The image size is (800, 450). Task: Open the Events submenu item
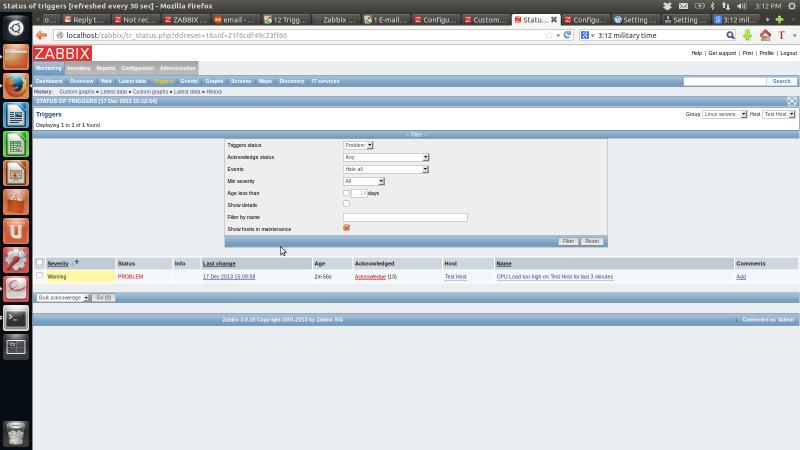click(189, 81)
